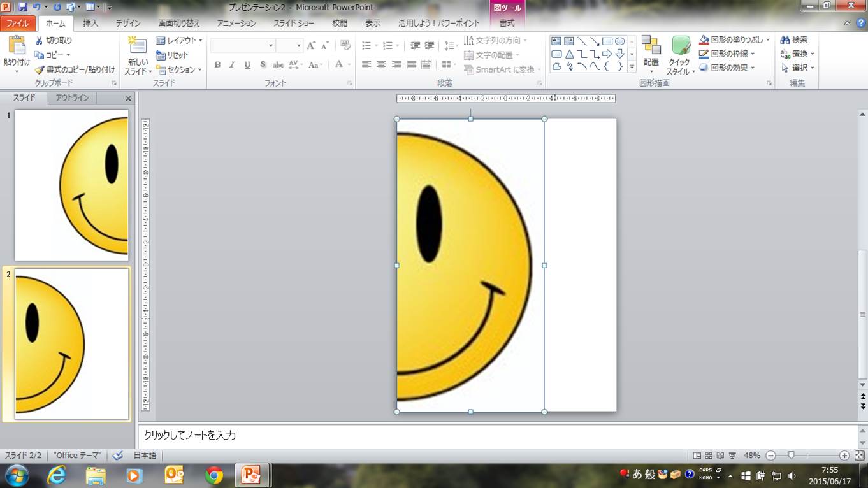Open the Shape Fill (図形の塗りつぶし) dropdown
The image size is (868, 488).
[735, 40]
